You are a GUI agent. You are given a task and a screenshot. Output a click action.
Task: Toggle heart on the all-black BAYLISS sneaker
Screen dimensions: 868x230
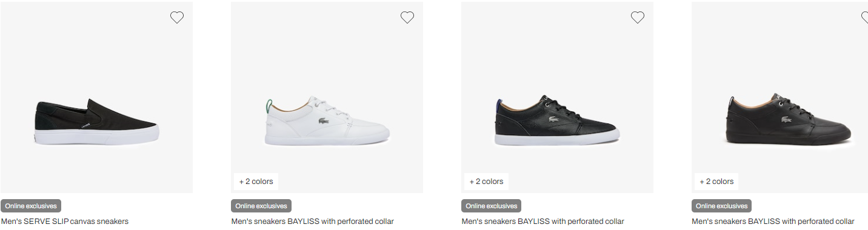tap(865, 18)
